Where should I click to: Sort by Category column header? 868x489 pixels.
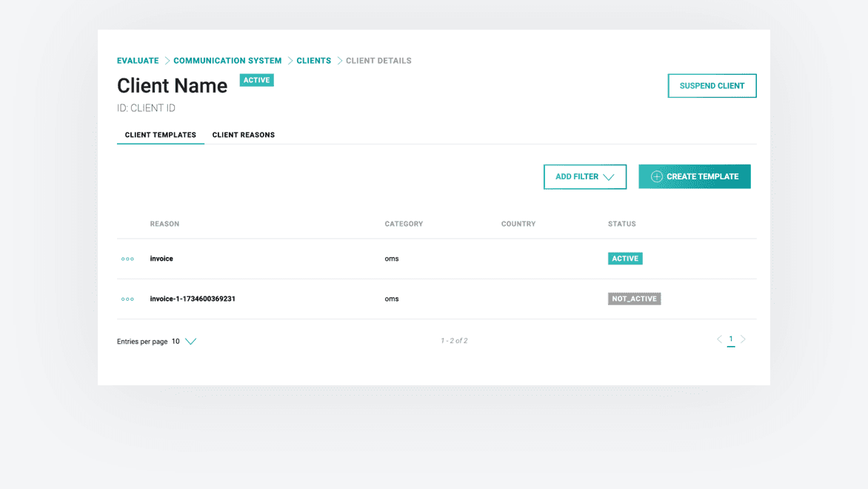[404, 224]
